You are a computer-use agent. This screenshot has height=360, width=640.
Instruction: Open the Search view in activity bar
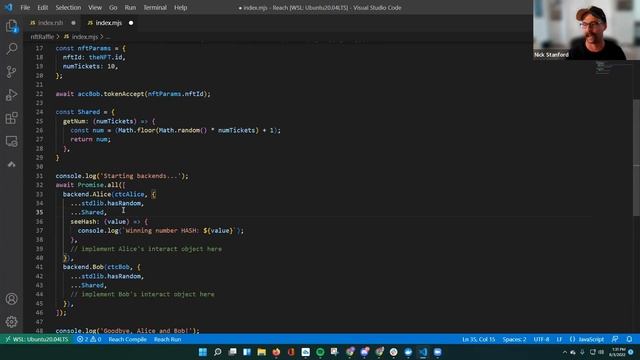(11, 49)
